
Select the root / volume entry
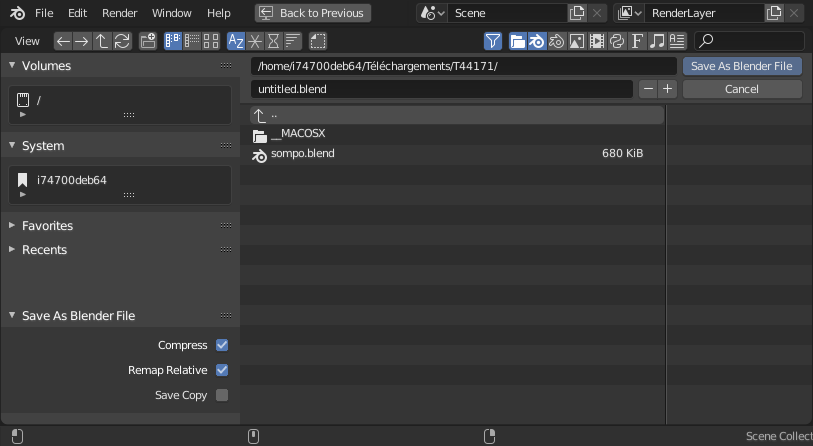[x=120, y=100]
